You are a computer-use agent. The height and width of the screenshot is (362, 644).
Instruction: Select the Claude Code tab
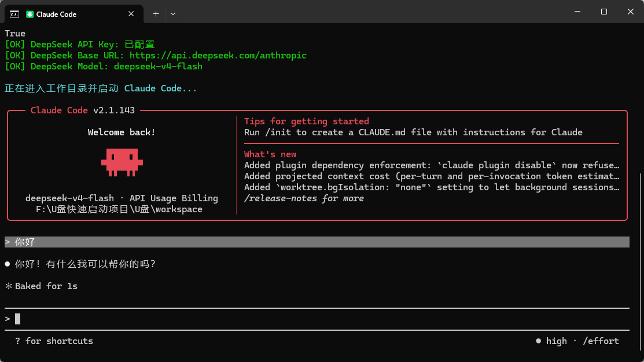[x=74, y=14]
